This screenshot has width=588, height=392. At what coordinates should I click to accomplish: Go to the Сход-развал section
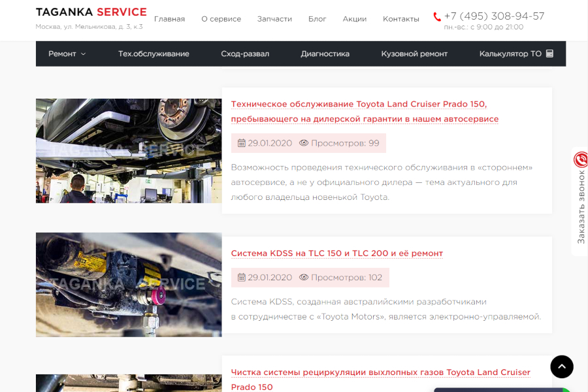click(x=245, y=54)
